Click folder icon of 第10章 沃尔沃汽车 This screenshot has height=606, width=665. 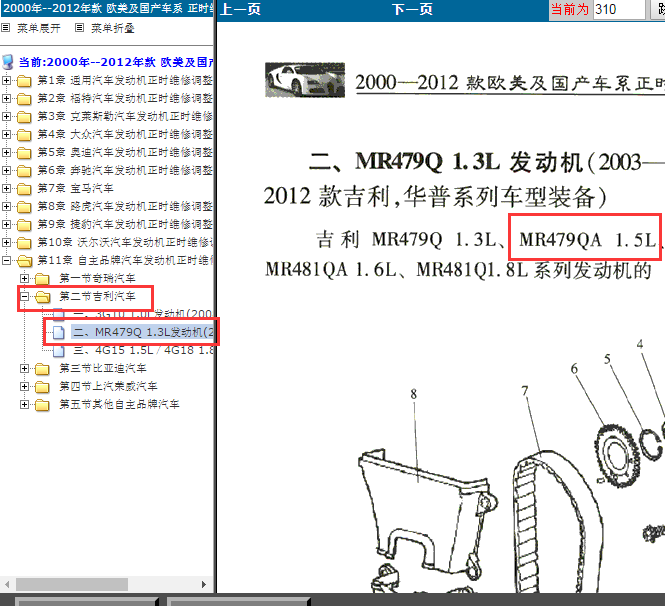(24, 243)
